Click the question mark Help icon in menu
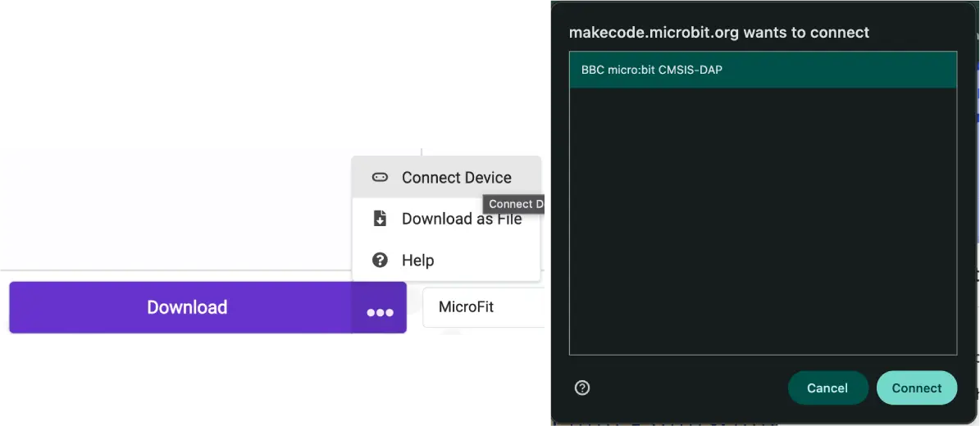The width and height of the screenshot is (980, 426). click(x=380, y=260)
